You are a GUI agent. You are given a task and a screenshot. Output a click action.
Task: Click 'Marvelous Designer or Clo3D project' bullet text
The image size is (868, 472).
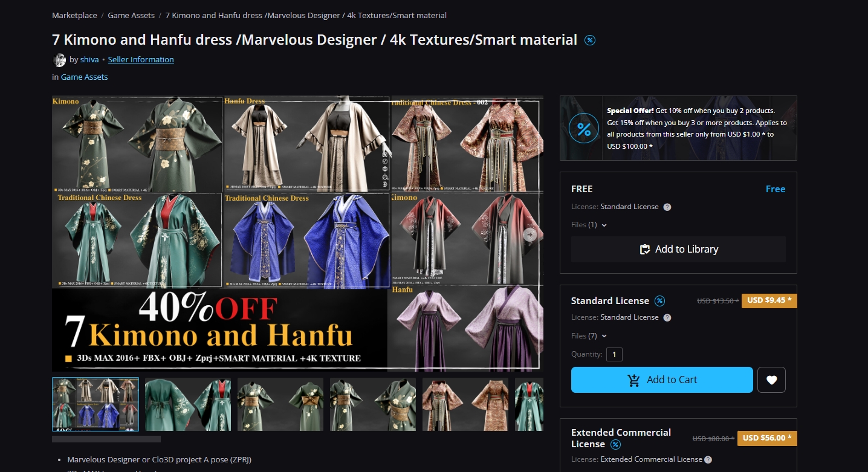tap(159, 459)
